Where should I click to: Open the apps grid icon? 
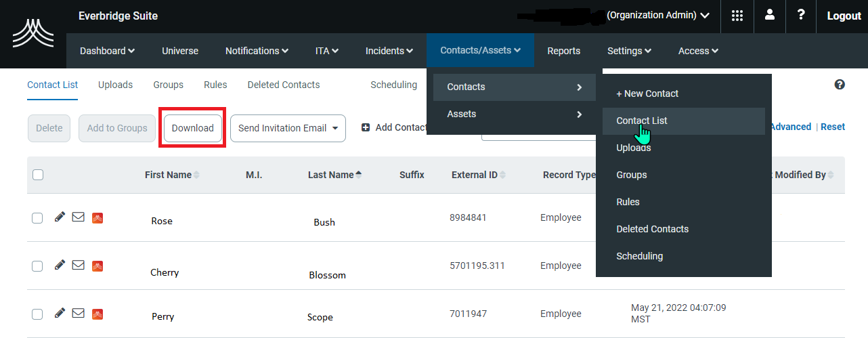(x=737, y=16)
